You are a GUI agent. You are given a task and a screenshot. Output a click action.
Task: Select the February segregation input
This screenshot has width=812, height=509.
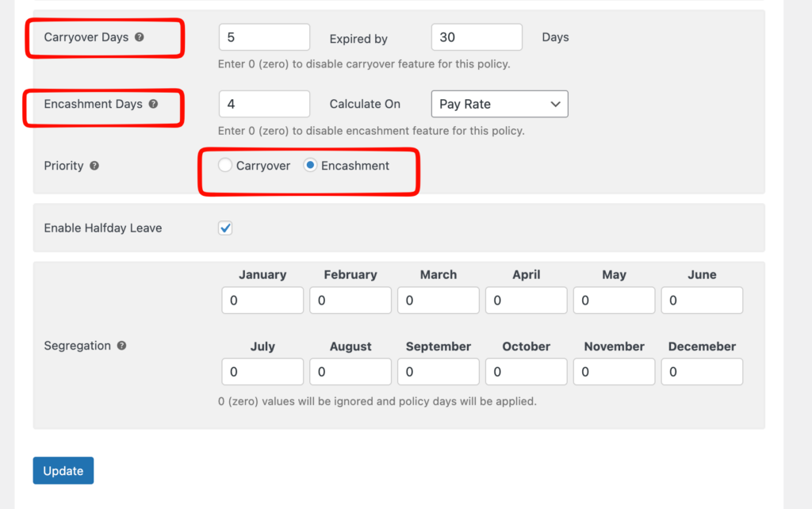coord(350,300)
